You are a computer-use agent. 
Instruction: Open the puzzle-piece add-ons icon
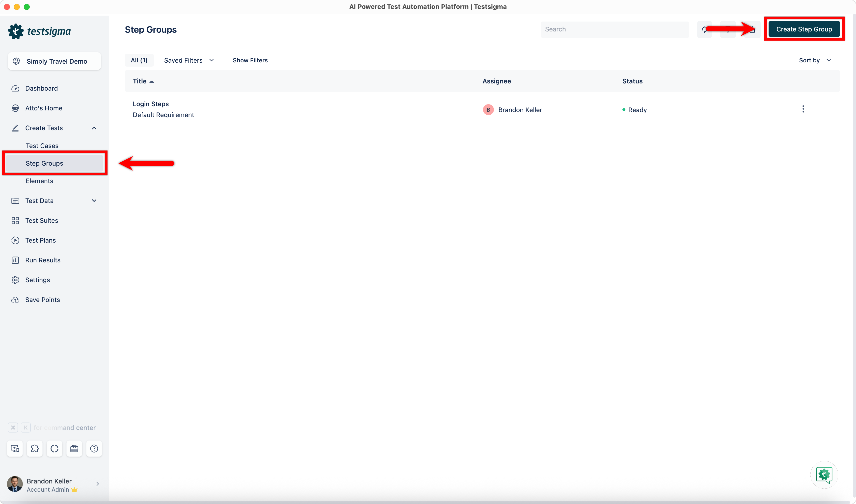click(35, 449)
